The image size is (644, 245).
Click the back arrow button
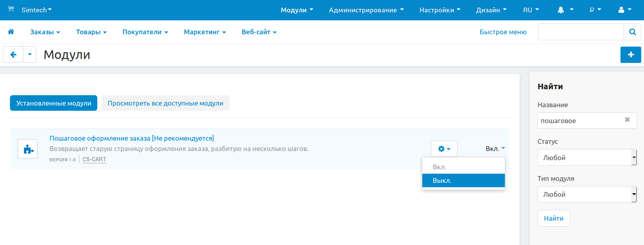pyautogui.click(x=13, y=55)
